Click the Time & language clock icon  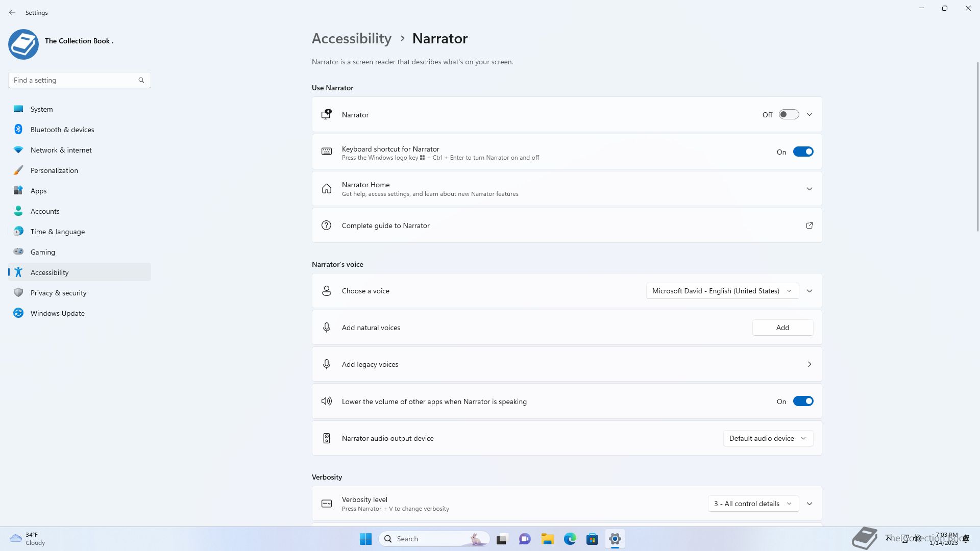click(18, 231)
